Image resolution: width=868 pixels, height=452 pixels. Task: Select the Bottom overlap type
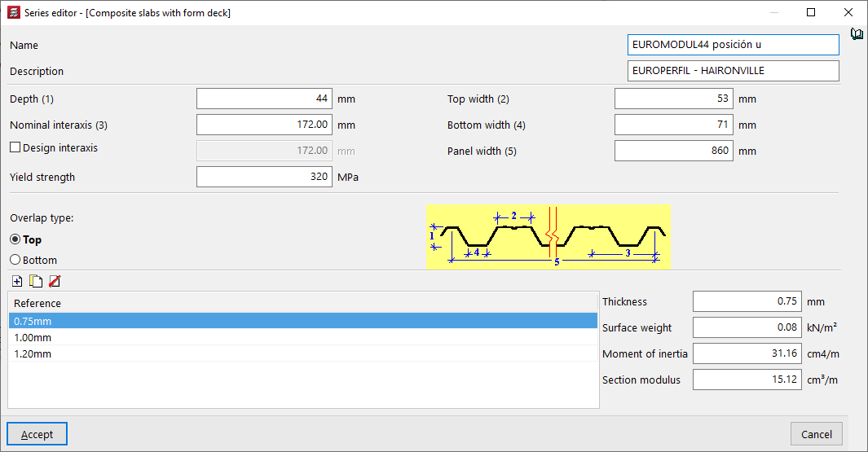click(x=15, y=260)
